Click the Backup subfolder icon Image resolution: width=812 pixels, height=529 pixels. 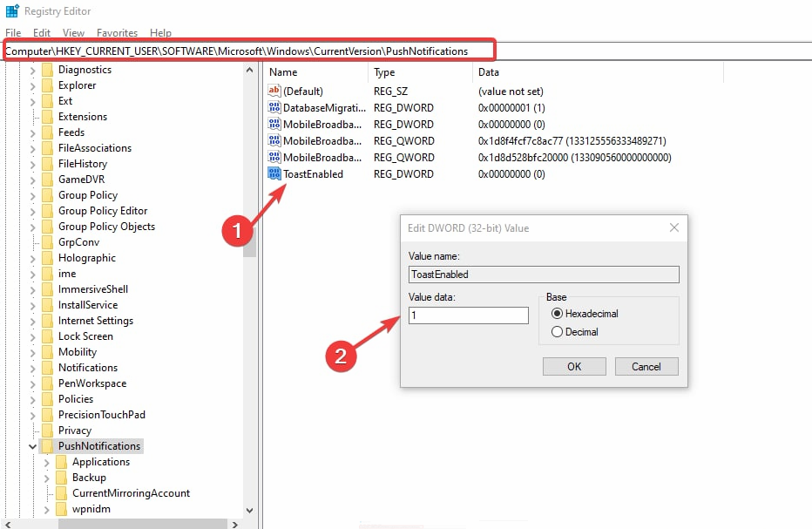[61, 478]
